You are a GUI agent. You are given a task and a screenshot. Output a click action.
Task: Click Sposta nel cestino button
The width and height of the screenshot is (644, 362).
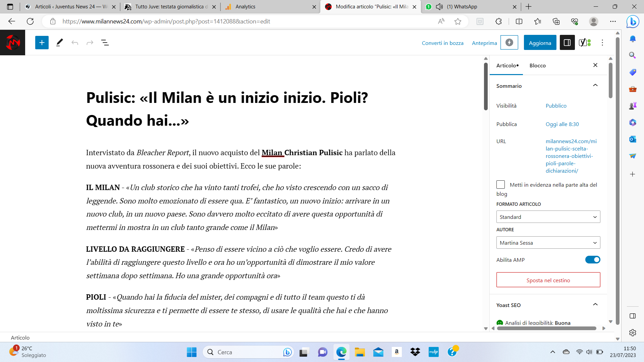tap(548, 280)
